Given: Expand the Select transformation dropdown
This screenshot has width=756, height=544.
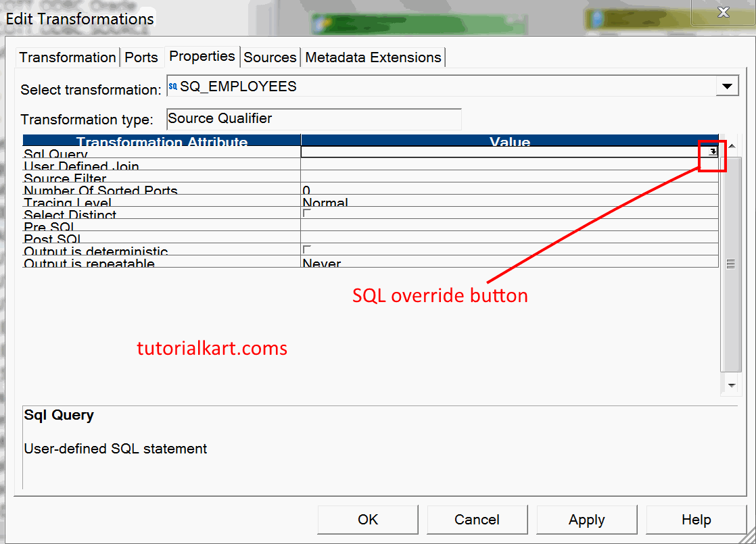Looking at the screenshot, I should 728,86.
